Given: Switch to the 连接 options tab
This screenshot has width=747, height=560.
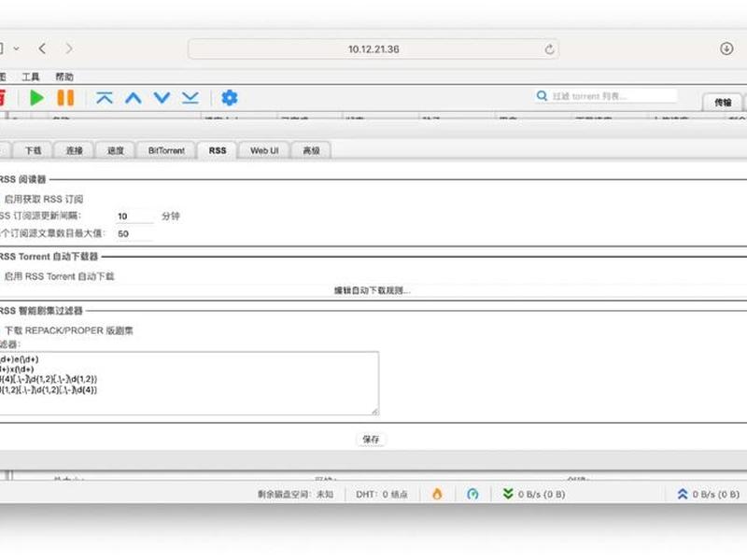Looking at the screenshot, I should [74, 150].
